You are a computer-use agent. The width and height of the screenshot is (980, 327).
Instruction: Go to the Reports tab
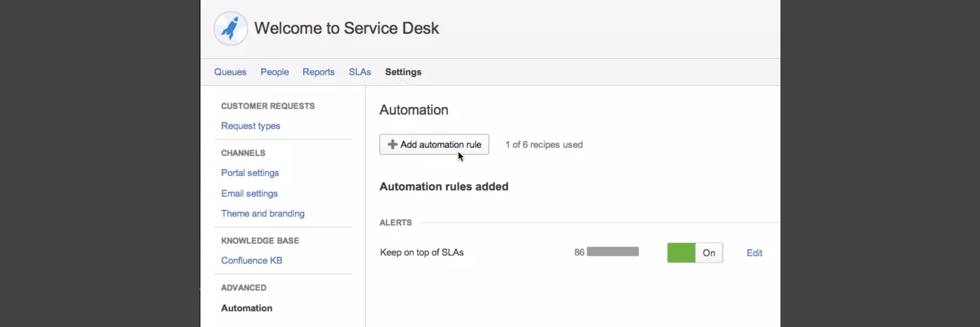click(x=318, y=72)
